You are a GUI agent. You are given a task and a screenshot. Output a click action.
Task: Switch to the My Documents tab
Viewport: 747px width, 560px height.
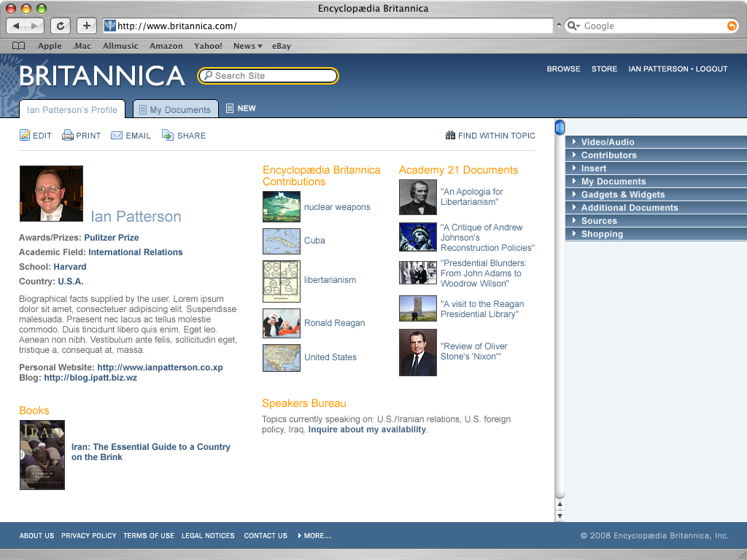click(x=175, y=109)
